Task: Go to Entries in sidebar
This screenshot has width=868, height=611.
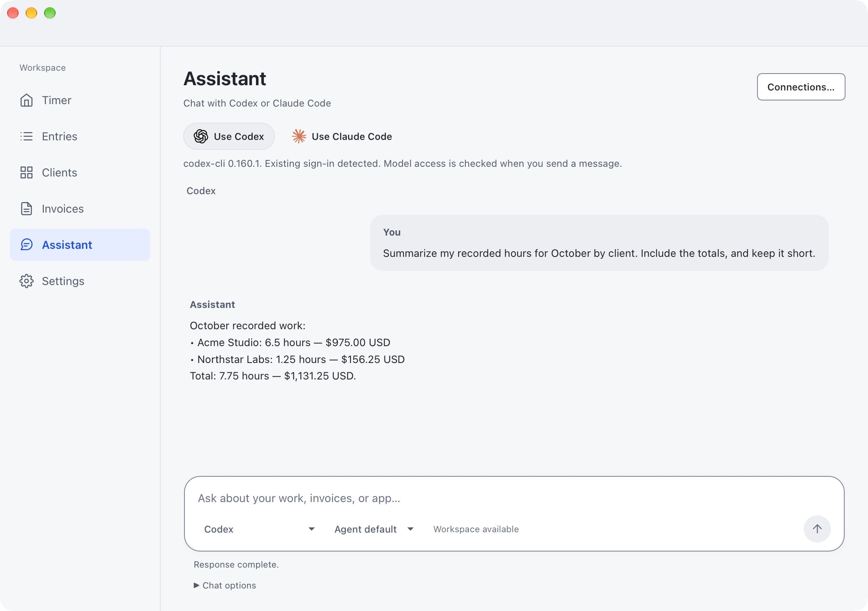Action: (80, 136)
